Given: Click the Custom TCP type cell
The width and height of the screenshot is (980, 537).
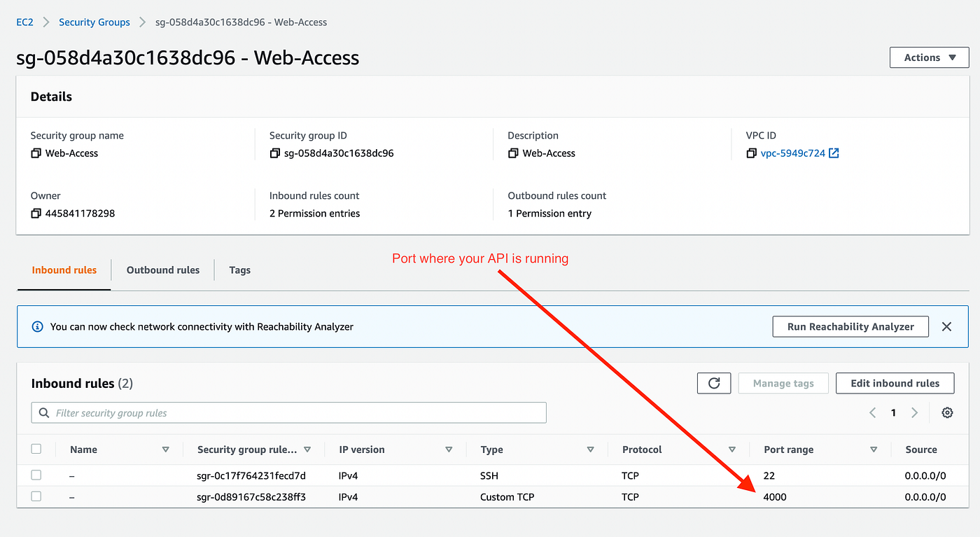Looking at the screenshot, I should pyautogui.click(x=507, y=497).
